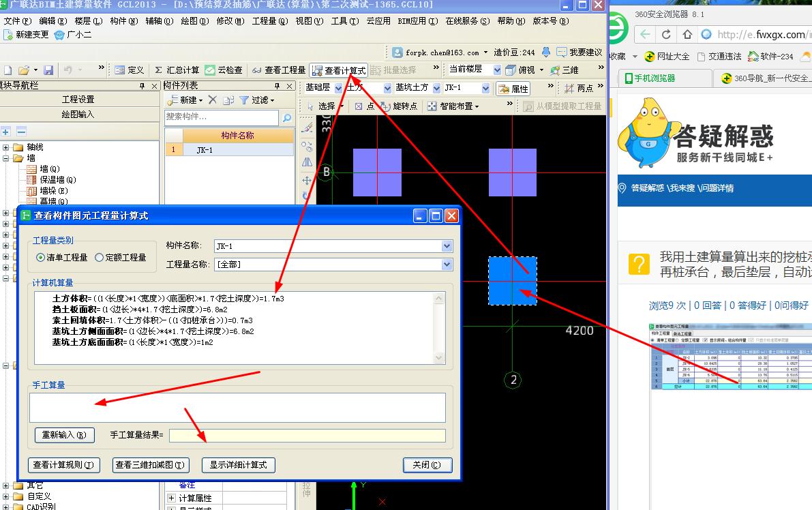Click the 定义 define button
Screen dimensions: 812x510
pos(130,70)
